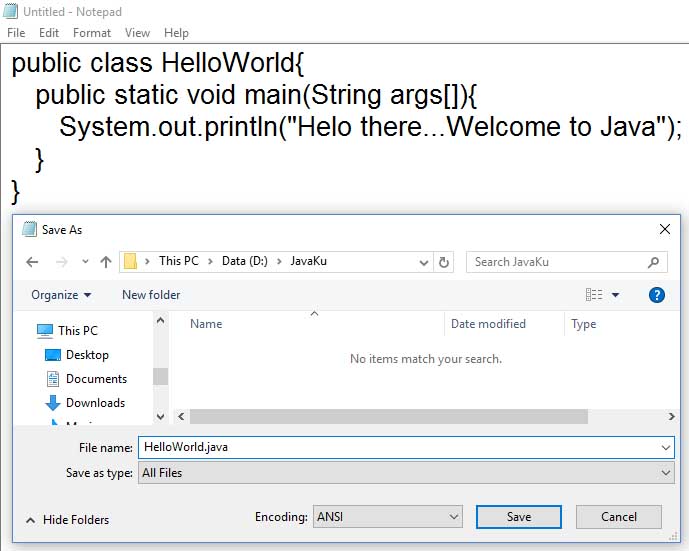Open the Edit menu in Notepad
Viewport: 689px width, 551px height.
pos(49,33)
